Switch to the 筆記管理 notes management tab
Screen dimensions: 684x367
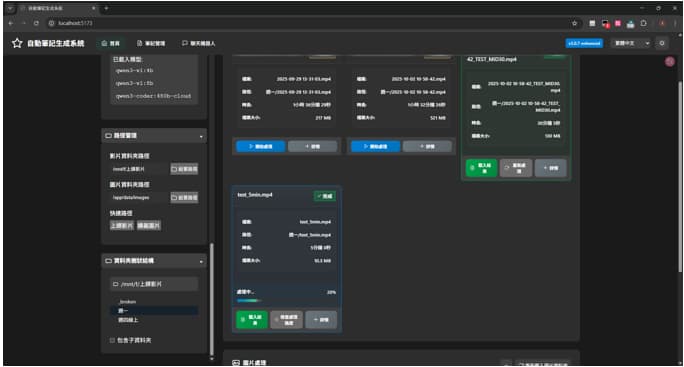pos(151,43)
